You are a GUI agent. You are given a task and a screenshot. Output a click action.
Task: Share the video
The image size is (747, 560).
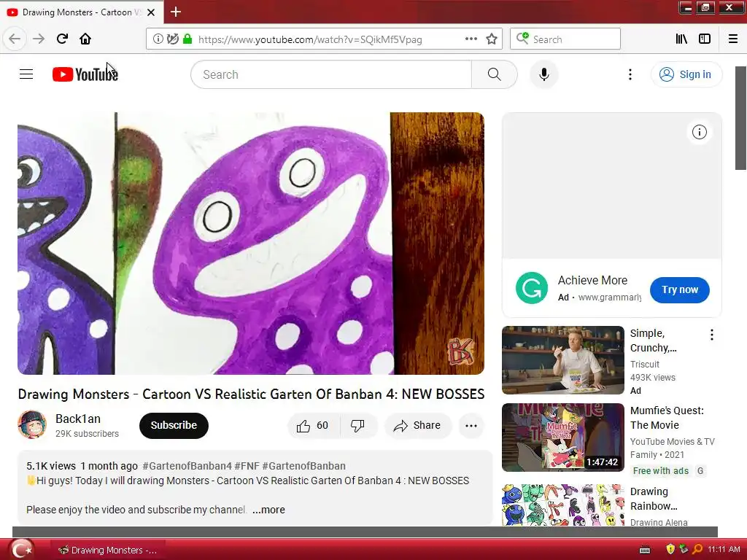[417, 425]
